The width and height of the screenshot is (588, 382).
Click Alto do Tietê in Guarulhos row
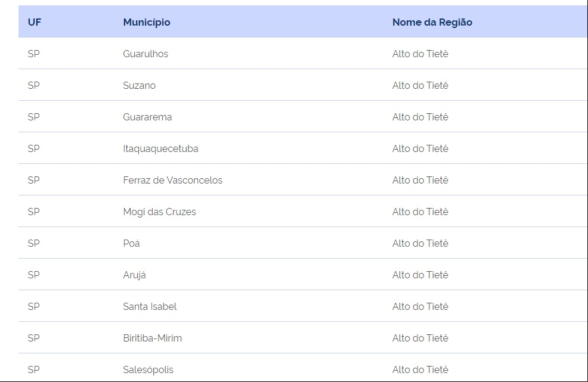coord(420,54)
